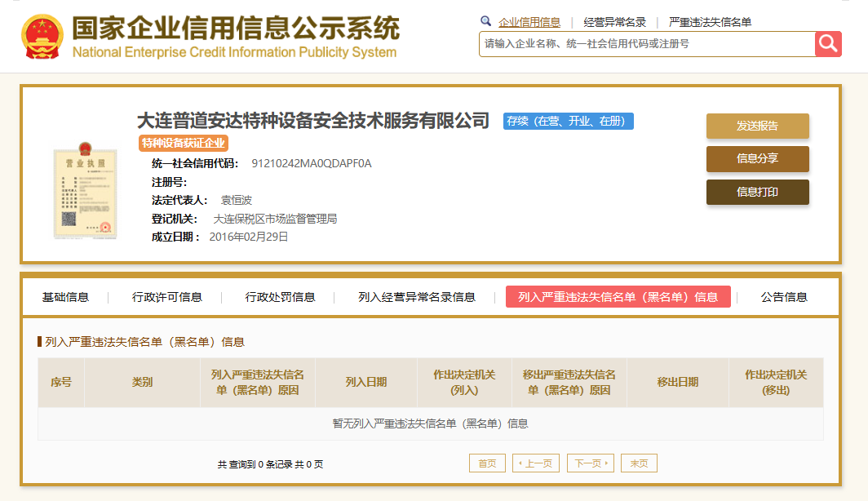
Task: Click the record count text 共查询到0条记录
Action: [x=254, y=464]
